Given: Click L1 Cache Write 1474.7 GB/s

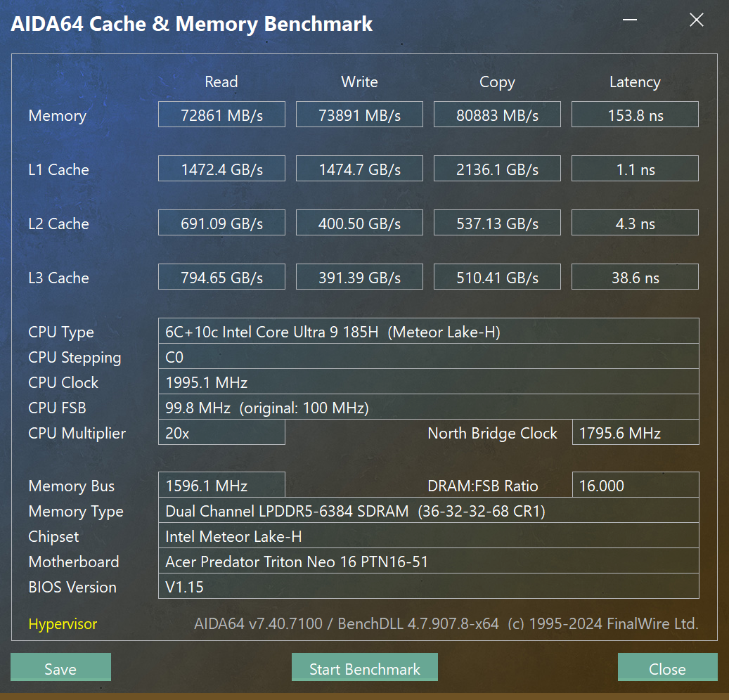Looking at the screenshot, I should 359,168.
